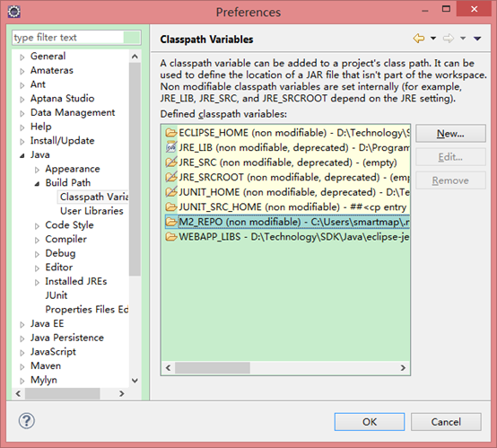The width and height of the screenshot is (497, 448).
Task: Select the ECLIPSE_HOME folder icon entry
Action: 171,133
